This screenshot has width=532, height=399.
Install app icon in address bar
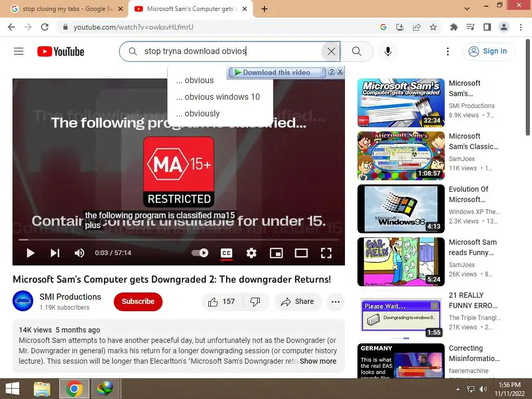400,27
